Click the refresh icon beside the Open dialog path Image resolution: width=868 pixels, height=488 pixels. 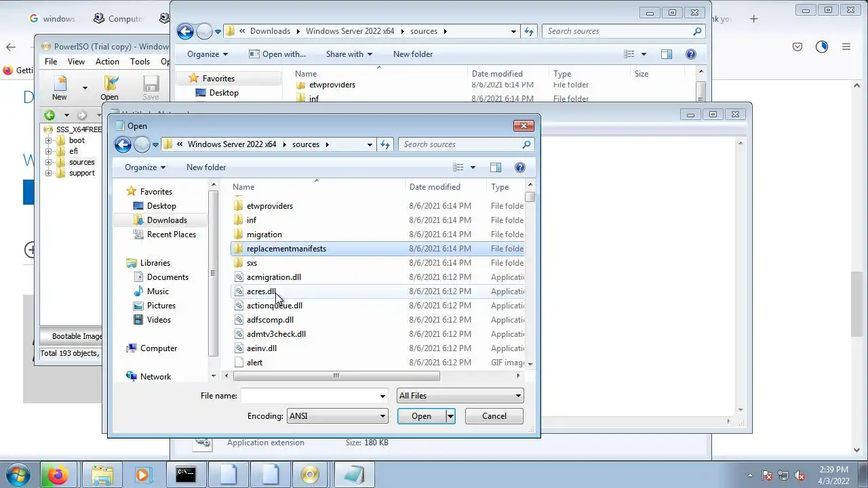[x=385, y=144]
